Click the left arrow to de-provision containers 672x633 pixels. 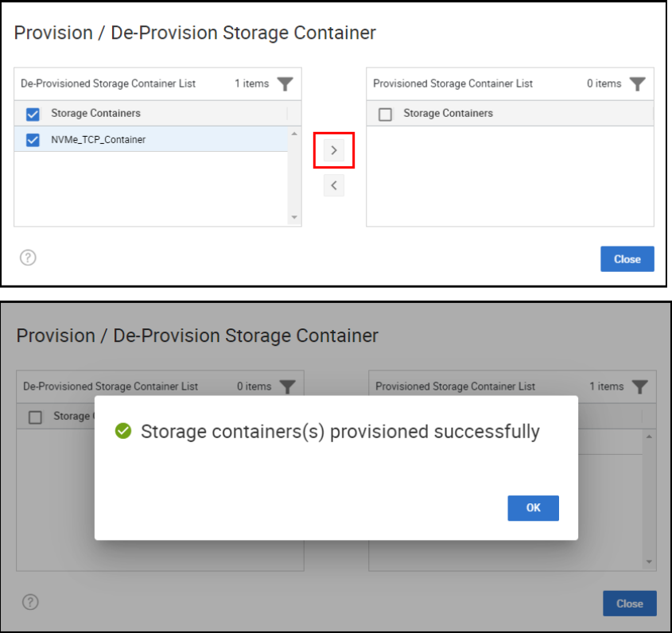(x=334, y=185)
